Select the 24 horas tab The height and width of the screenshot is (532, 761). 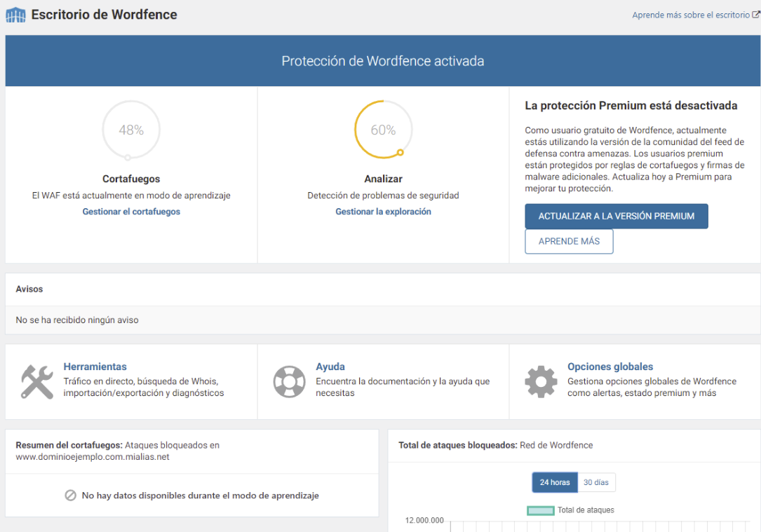click(555, 482)
